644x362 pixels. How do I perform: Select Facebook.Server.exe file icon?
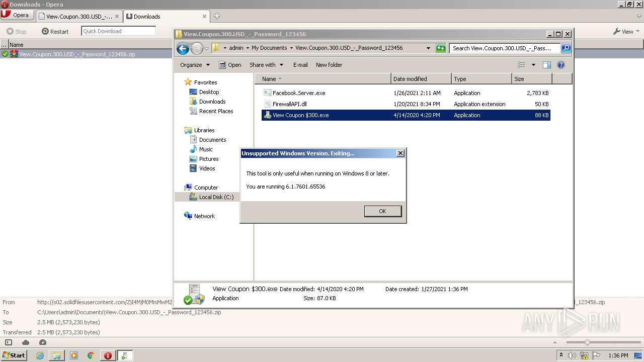coord(268,93)
